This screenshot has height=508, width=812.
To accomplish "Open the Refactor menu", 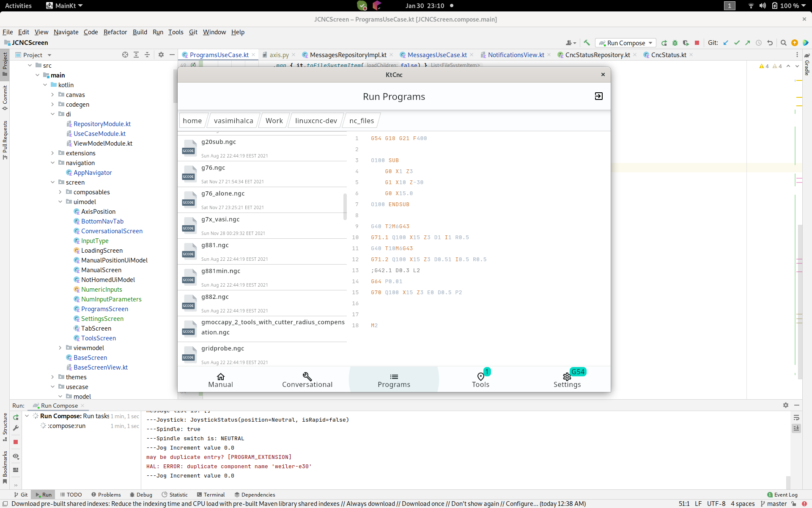I will (x=115, y=32).
